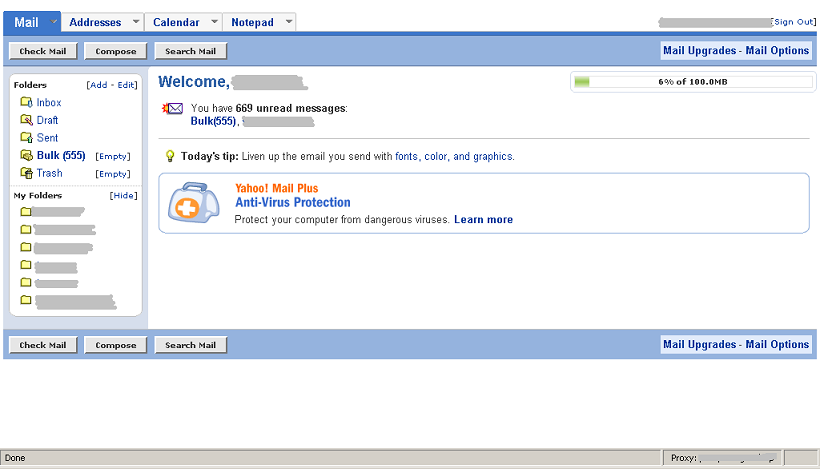Click the Done status bar text
820x469 pixels.
pyautogui.click(x=15, y=458)
